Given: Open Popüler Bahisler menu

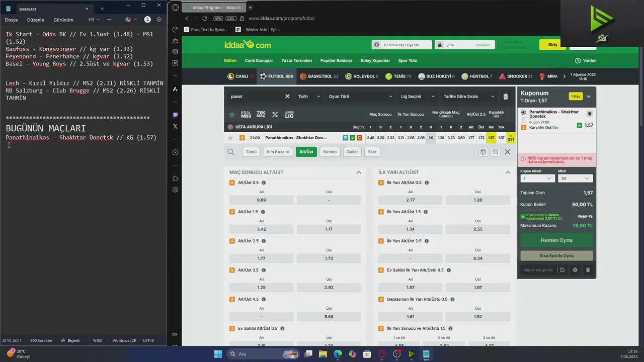Looking at the screenshot, I should (x=336, y=61).
